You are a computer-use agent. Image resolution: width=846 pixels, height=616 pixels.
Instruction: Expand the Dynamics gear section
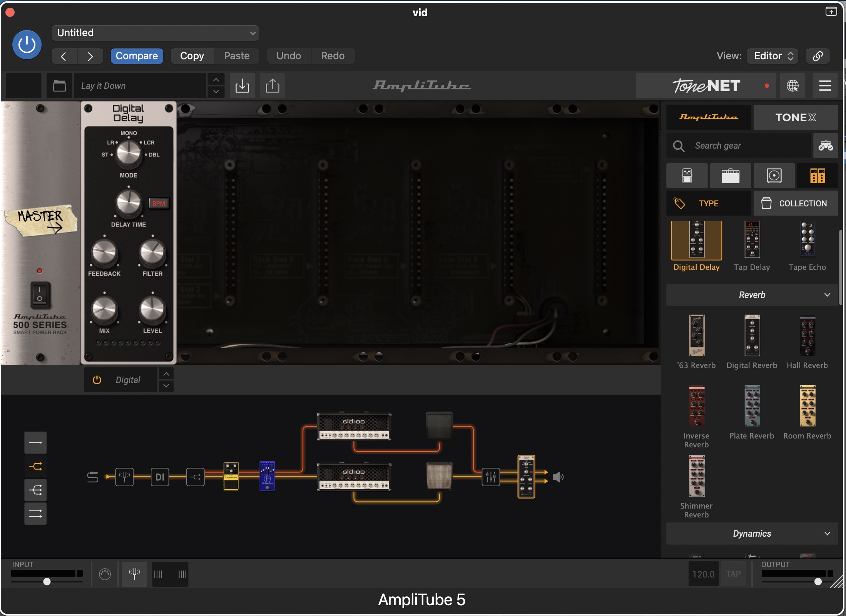[752, 534]
